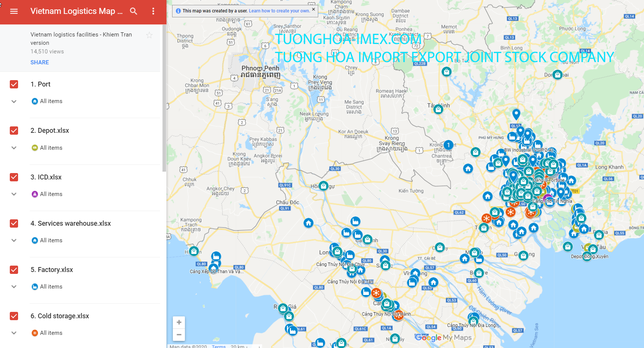Hide the 6. Cold storage.xlsx layer
Viewport: 644px width, 348px height.
pos(14,316)
